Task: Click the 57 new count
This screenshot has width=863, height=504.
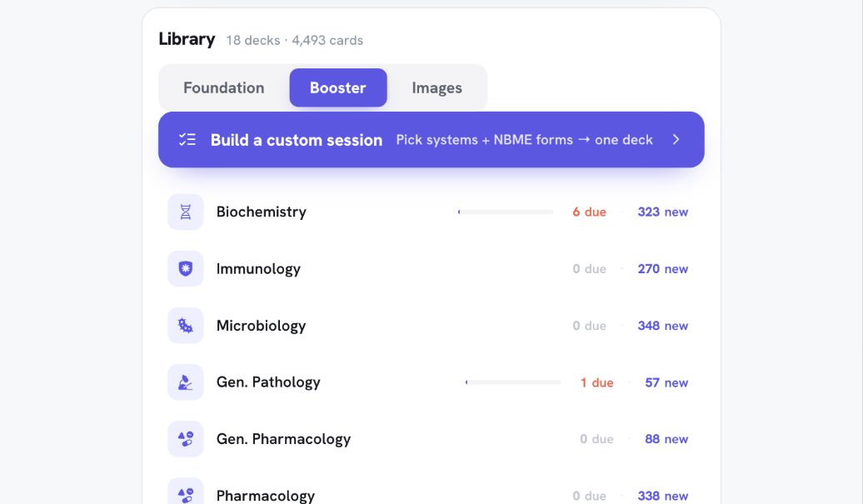Action: (x=666, y=382)
